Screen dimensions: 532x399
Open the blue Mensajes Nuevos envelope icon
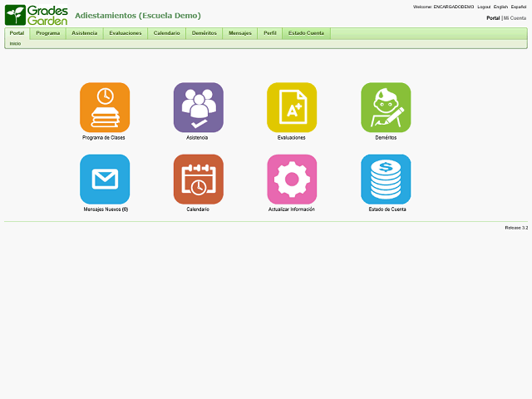[105, 180]
